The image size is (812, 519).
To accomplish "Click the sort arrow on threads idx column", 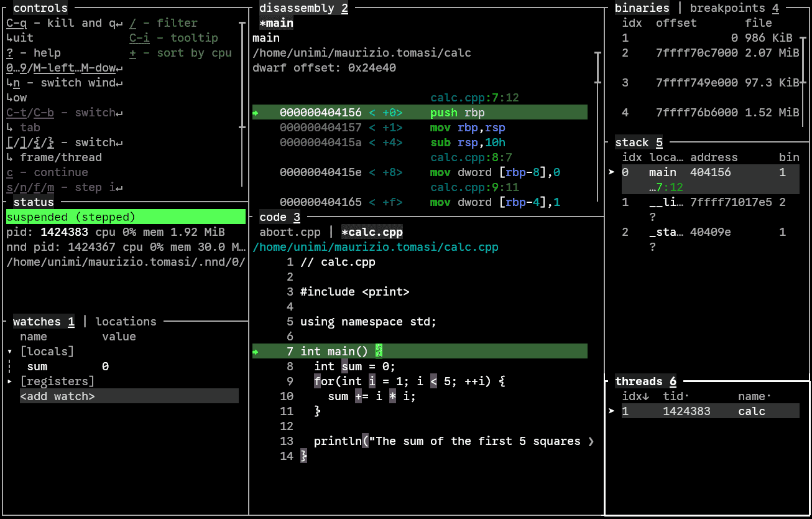I will pyautogui.click(x=646, y=396).
